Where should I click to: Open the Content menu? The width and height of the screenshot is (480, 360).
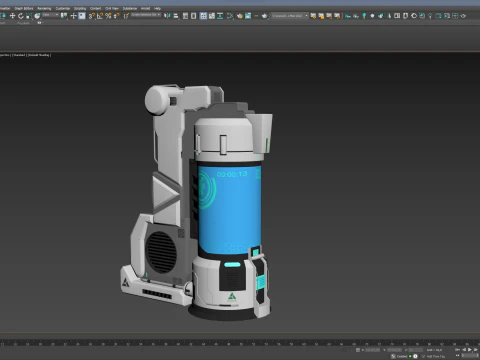(95, 8)
